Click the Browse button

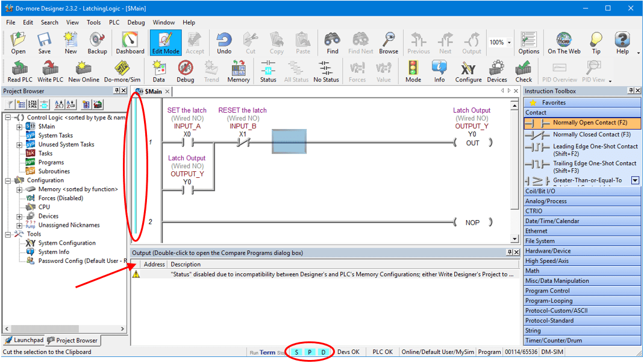(389, 42)
